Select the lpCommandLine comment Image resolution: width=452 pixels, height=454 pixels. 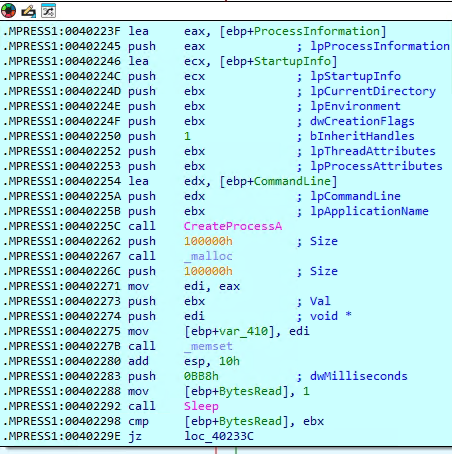pos(355,196)
